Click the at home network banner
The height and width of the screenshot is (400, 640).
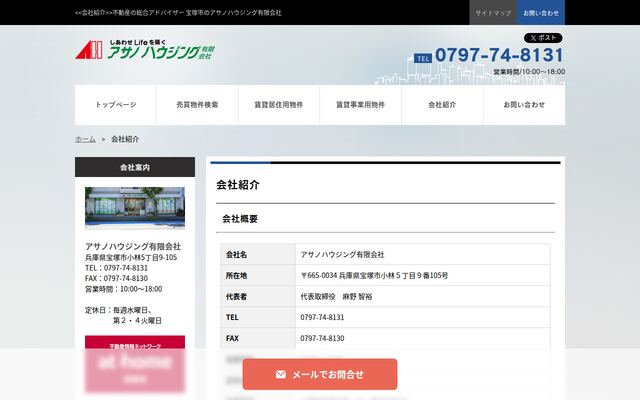pyautogui.click(x=135, y=364)
